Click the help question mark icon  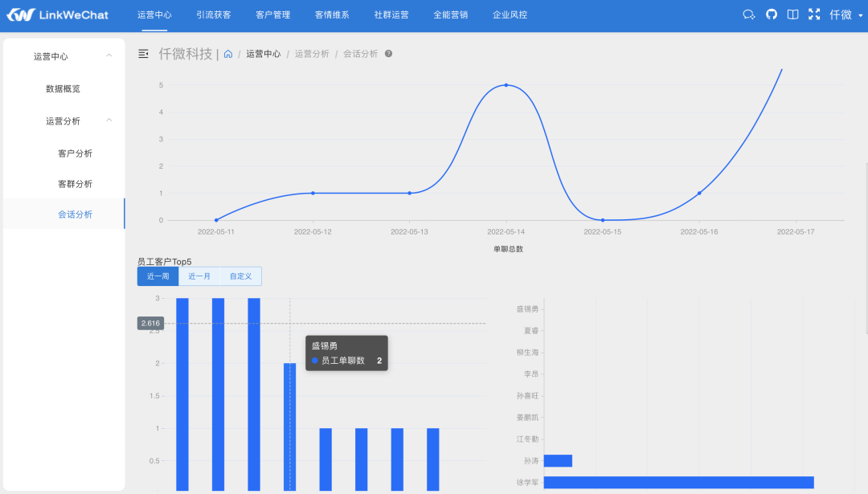389,54
